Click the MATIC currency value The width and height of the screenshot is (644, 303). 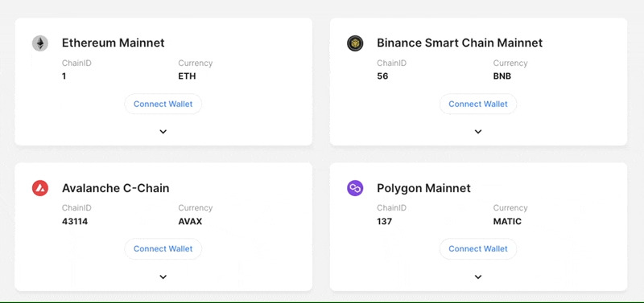point(507,221)
